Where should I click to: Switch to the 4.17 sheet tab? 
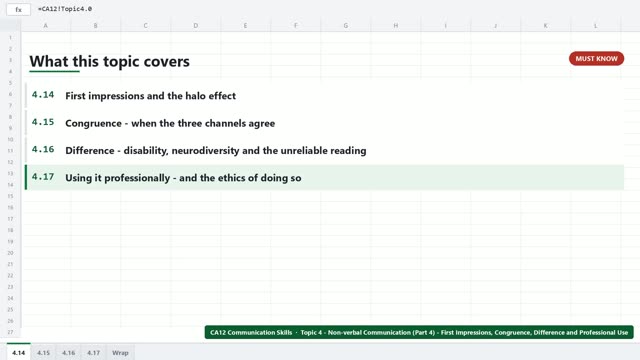click(x=93, y=353)
